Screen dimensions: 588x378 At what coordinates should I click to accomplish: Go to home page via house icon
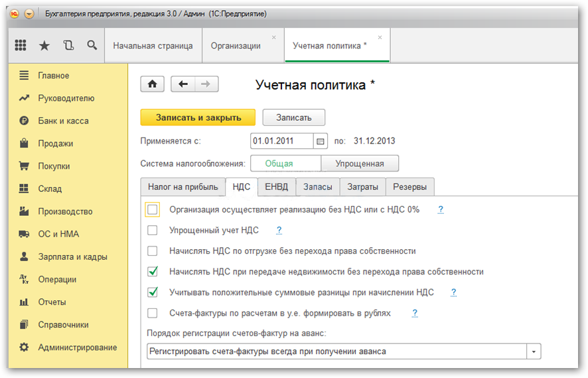(x=152, y=84)
